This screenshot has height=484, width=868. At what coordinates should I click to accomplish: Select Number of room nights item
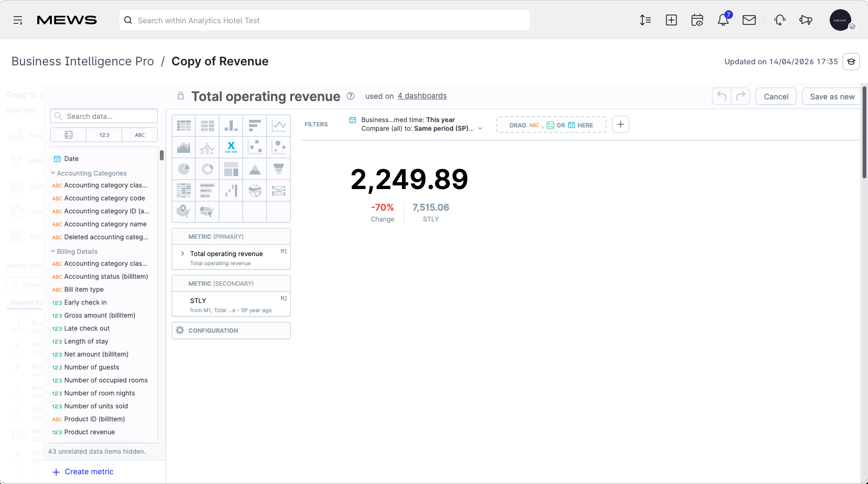pos(99,393)
